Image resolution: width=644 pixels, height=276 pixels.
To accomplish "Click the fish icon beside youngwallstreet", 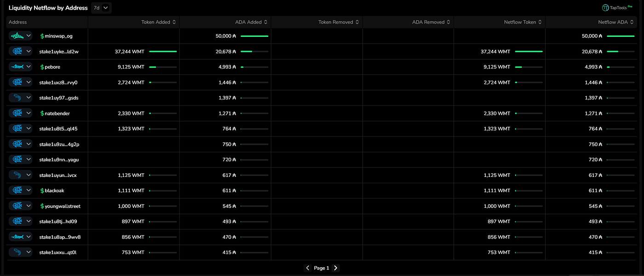I will 17,206.
